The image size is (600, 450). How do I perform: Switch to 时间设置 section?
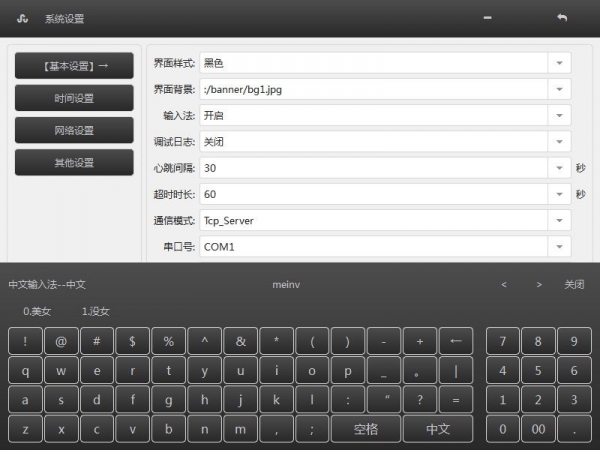pos(74,98)
